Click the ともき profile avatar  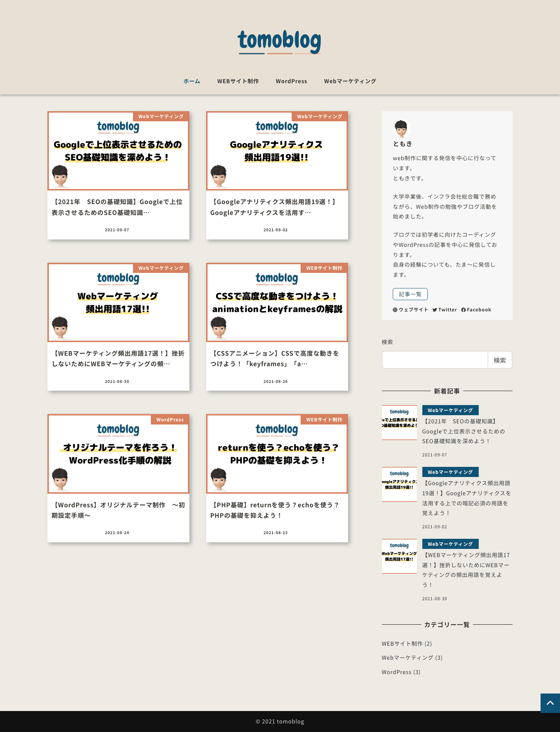coord(401,129)
